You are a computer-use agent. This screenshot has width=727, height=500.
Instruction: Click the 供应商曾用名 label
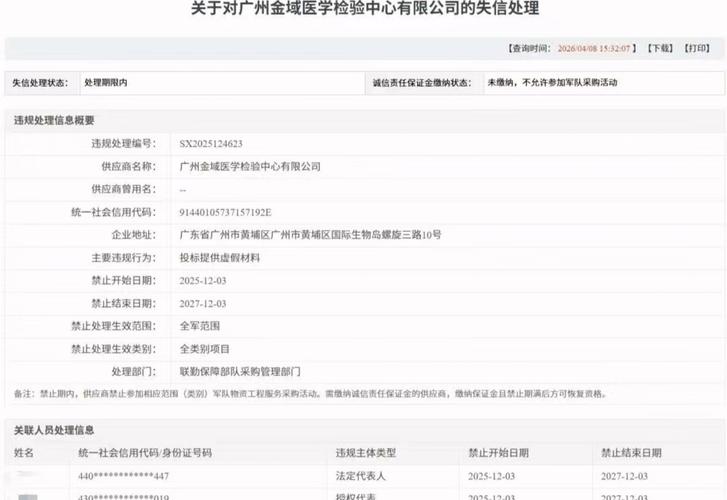tap(123, 189)
